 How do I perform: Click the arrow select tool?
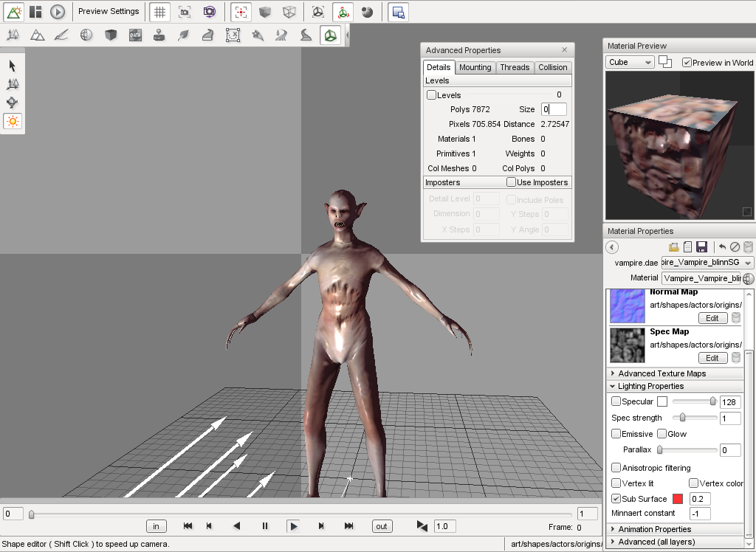click(13, 66)
